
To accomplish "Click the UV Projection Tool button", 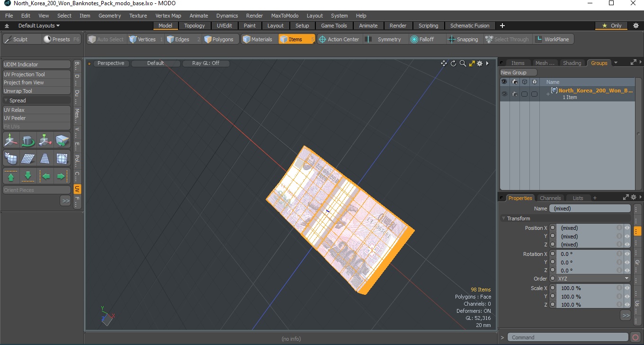I will click(x=36, y=74).
